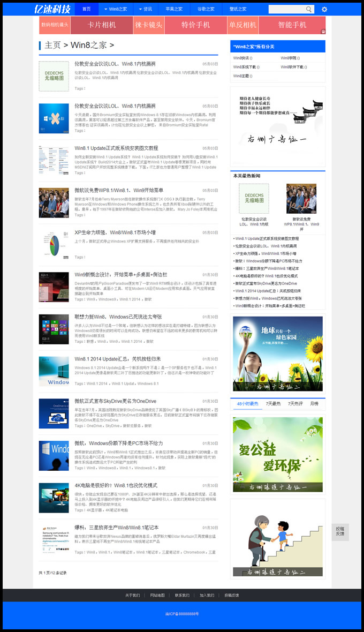
Task: Open the 4K电脑 monitor article thumbnail
Action: coord(54,498)
